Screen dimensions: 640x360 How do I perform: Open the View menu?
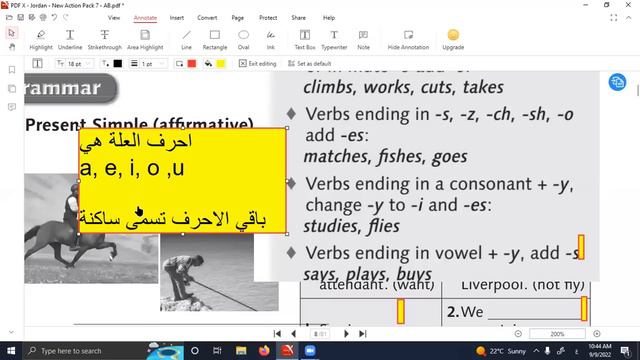(114, 18)
